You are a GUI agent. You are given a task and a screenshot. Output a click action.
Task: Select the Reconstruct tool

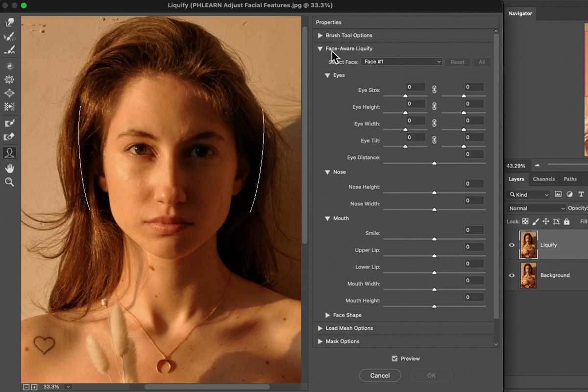point(10,35)
